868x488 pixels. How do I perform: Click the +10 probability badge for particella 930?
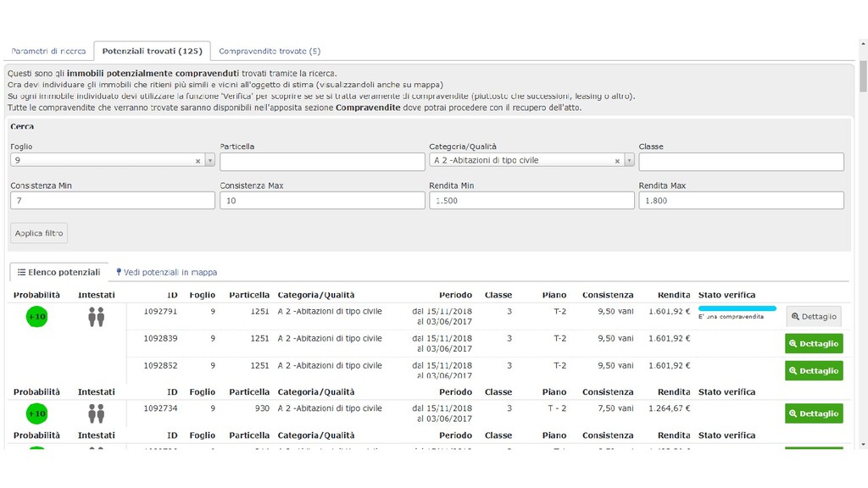pos(37,413)
